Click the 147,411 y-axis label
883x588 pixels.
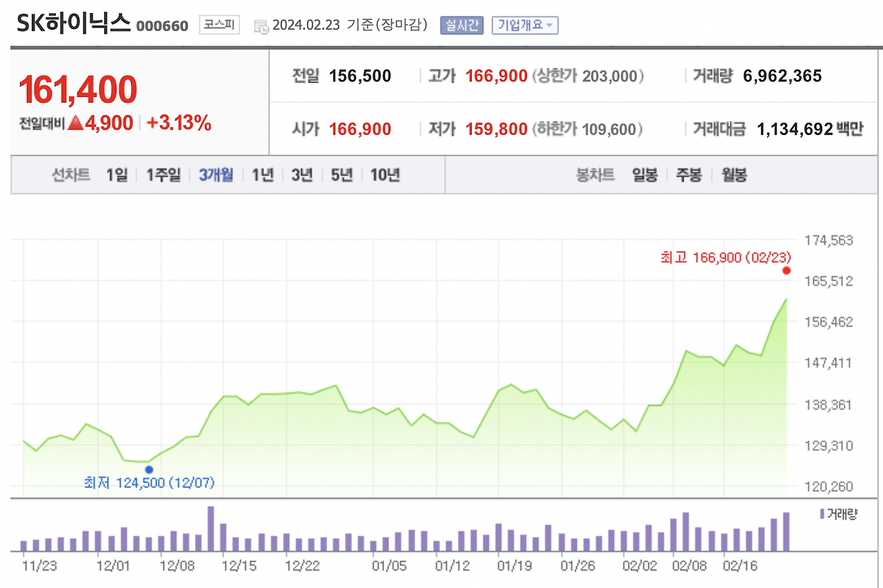pyautogui.click(x=829, y=363)
